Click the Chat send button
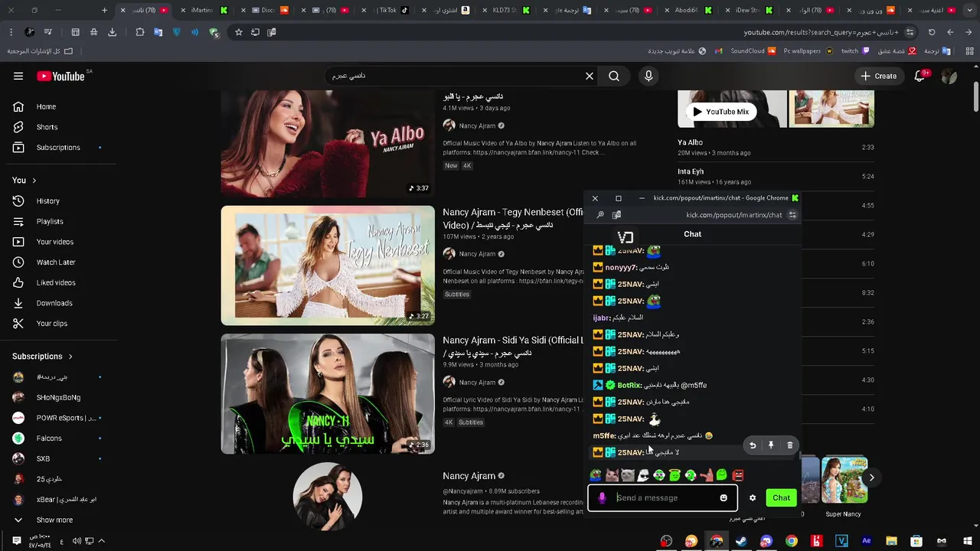The image size is (980, 551). click(x=781, y=498)
